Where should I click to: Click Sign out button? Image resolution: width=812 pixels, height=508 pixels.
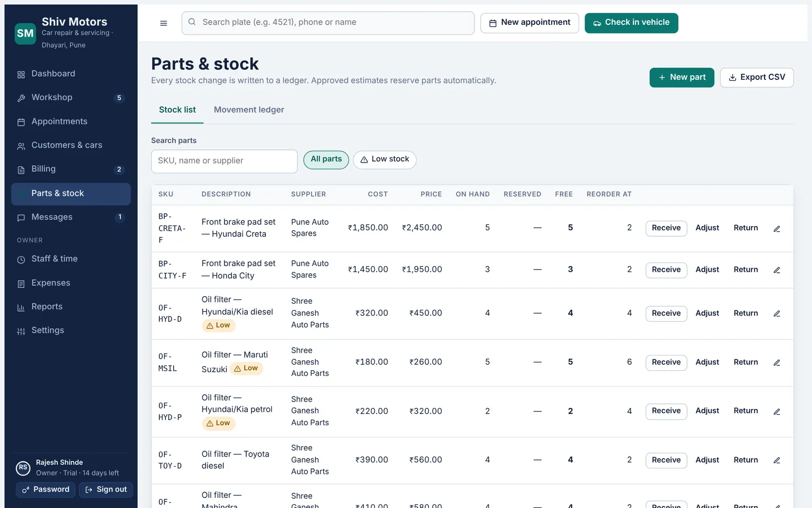(x=106, y=490)
